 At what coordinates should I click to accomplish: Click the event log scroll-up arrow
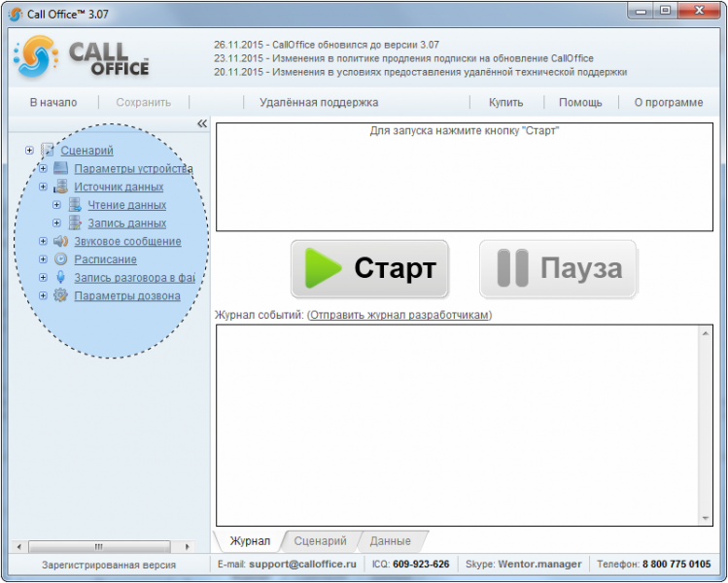pos(706,333)
